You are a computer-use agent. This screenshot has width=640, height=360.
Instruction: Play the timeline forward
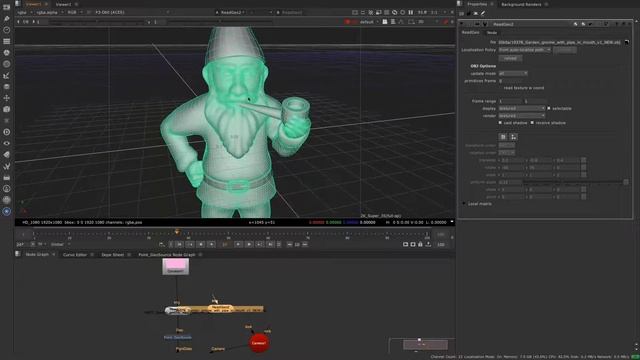pos(249,244)
